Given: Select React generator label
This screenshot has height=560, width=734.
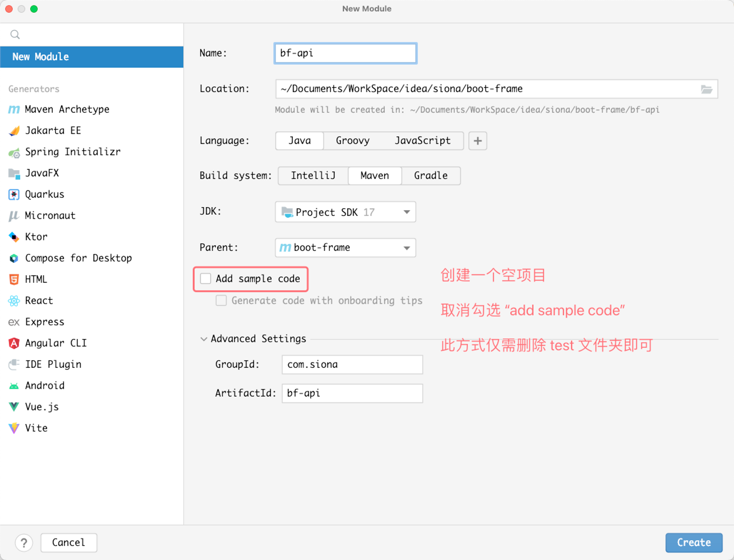Looking at the screenshot, I should 39,301.
